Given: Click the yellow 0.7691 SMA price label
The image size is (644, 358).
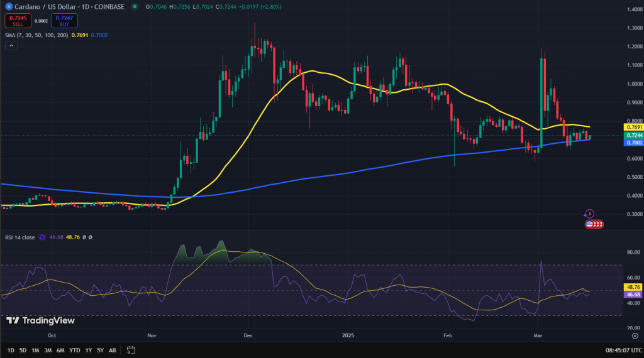Looking at the screenshot, I should click(x=633, y=127).
